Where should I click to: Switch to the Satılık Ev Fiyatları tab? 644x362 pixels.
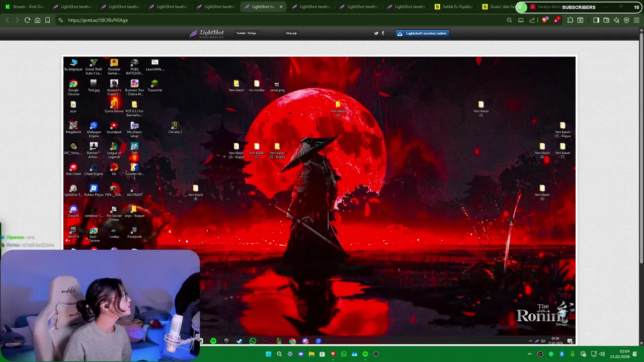click(454, 7)
